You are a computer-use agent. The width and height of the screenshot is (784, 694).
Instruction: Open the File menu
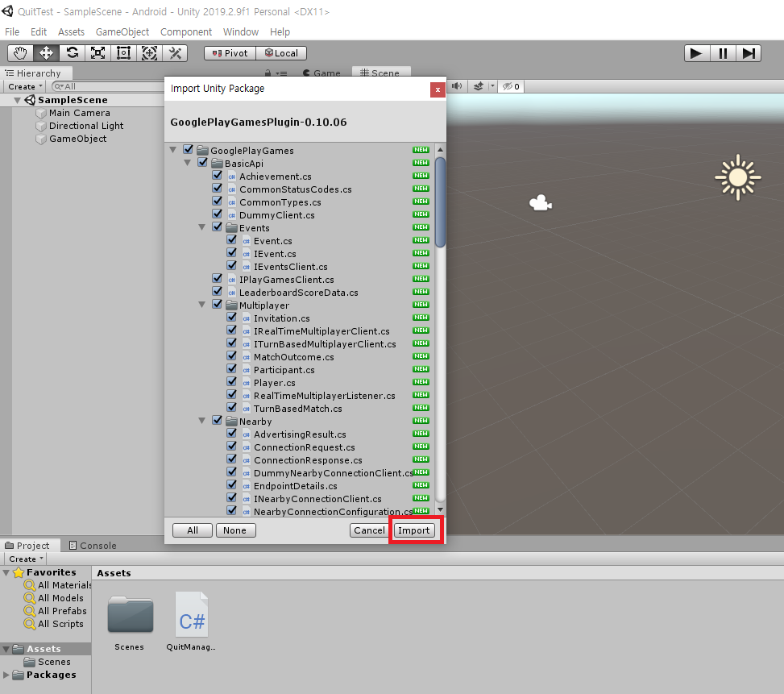click(x=12, y=32)
